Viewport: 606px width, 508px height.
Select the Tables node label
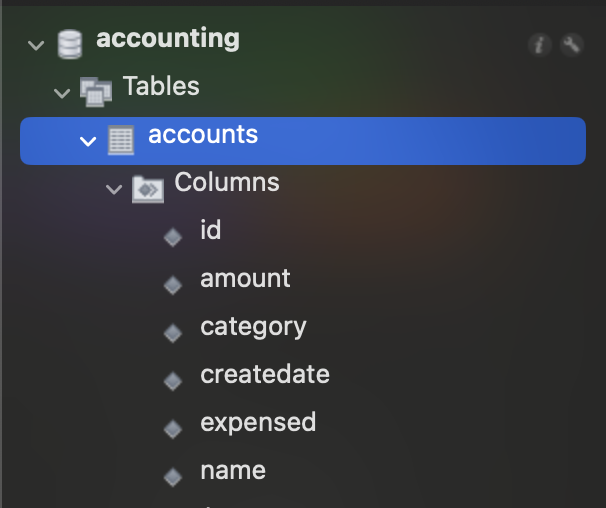coord(161,87)
